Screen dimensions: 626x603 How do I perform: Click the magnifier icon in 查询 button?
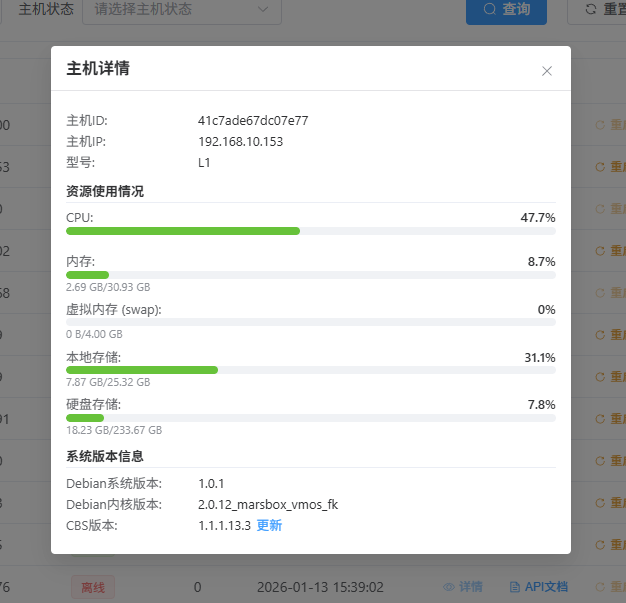(489, 9)
